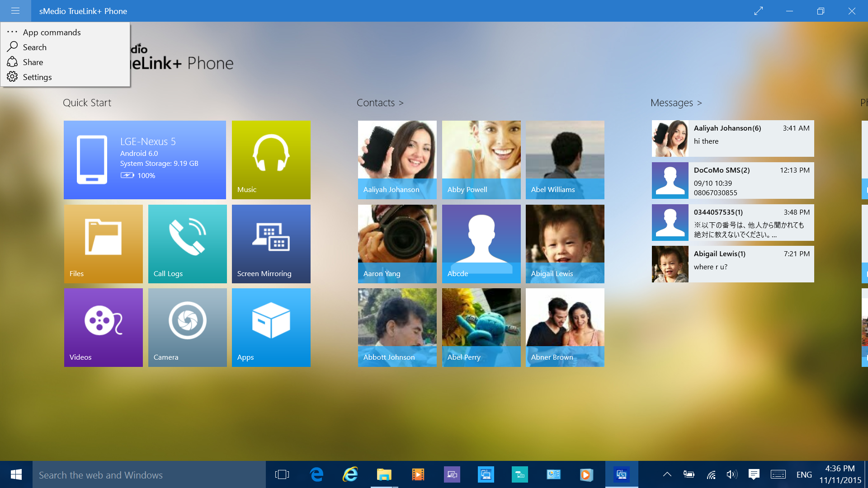Open the Music tile
Image resolution: width=868 pixels, height=488 pixels.
271,160
